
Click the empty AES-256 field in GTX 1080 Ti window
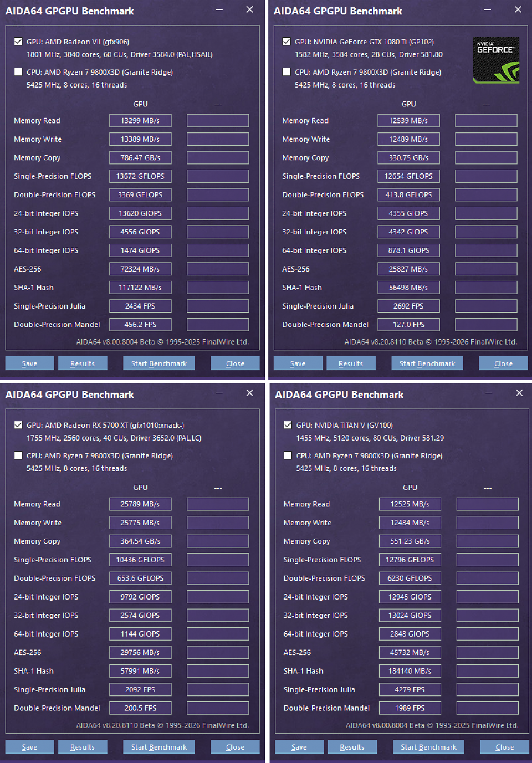tap(486, 269)
